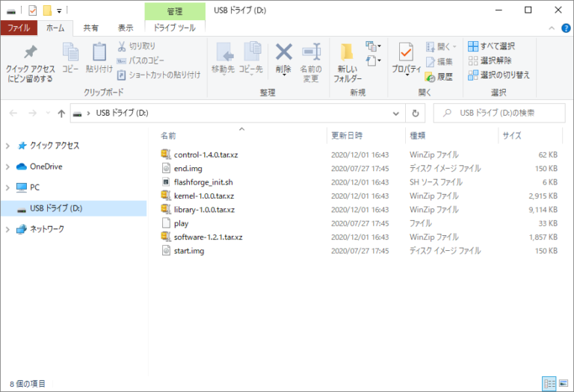Switch to the 共有 (Share) tab

tap(90, 28)
